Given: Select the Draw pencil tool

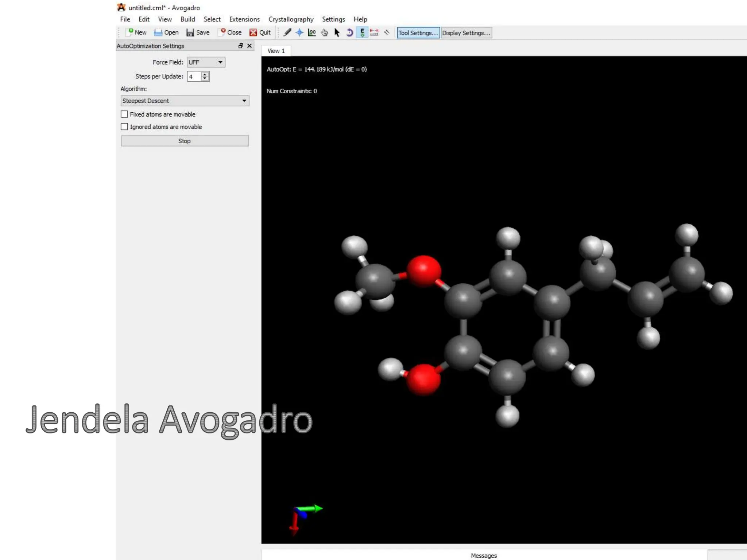Looking at the screenshot, I should 287,33.
